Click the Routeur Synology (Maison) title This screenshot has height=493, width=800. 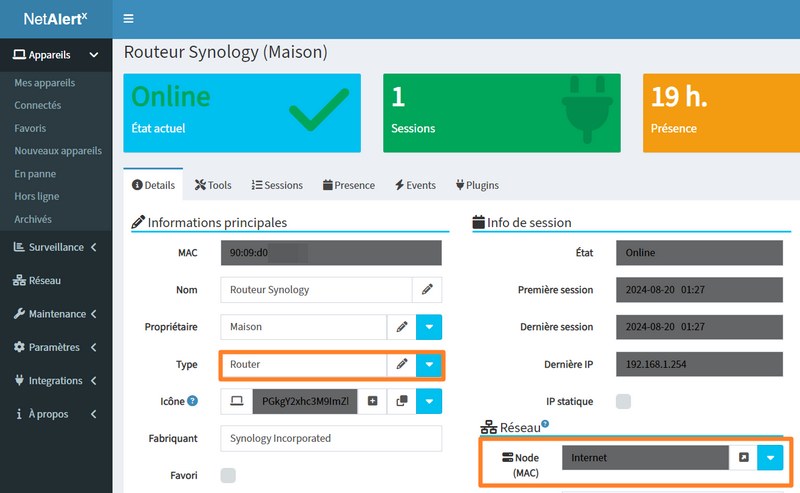pyautogui.click(x=226, y=52)
